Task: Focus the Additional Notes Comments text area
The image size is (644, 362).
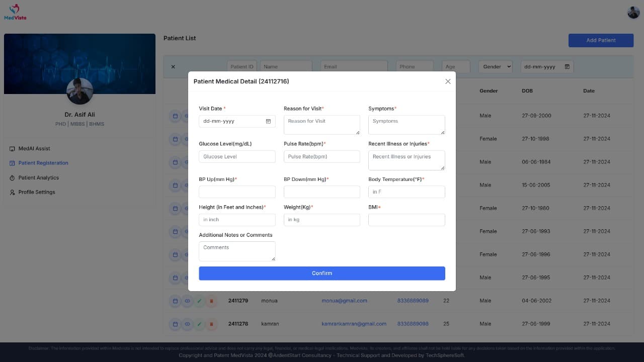Action: coord(237,251)
